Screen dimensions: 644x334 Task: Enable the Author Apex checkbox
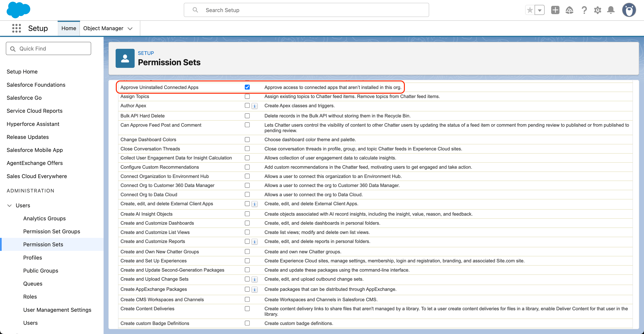click(247, 105)
